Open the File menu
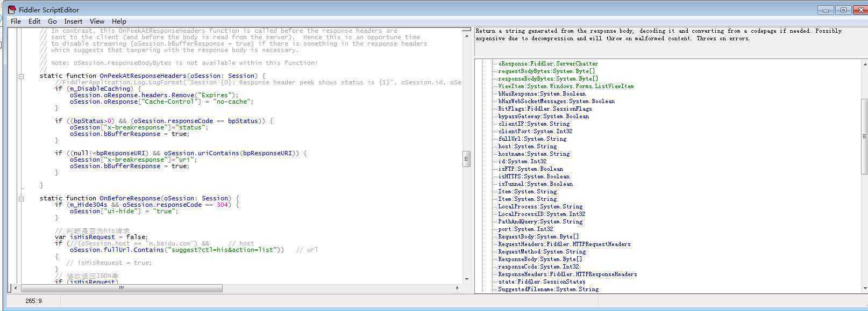 (16, 21)
